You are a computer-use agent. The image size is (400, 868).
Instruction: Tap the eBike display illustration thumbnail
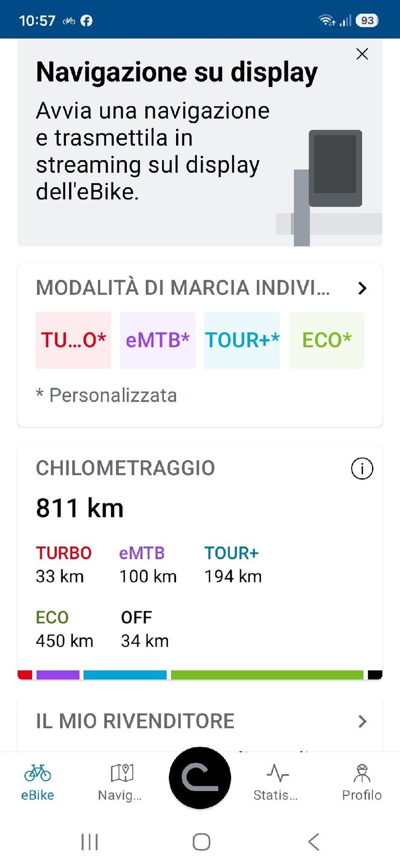329,187
